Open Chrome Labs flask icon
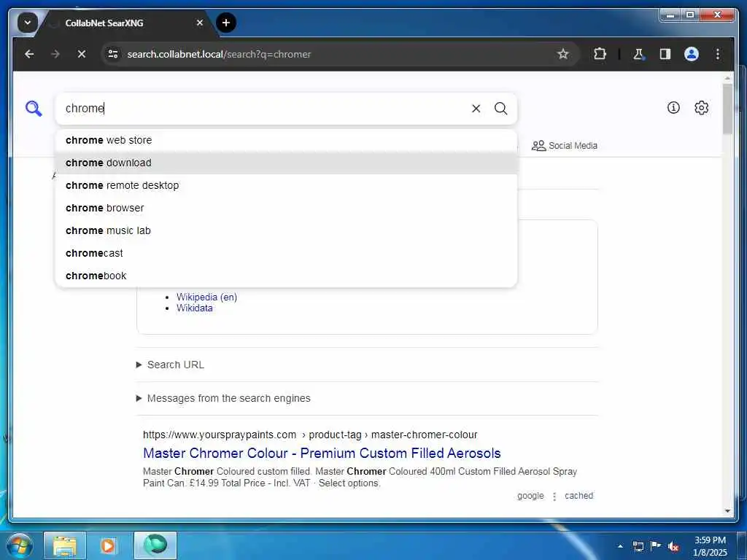 point(638,54)
